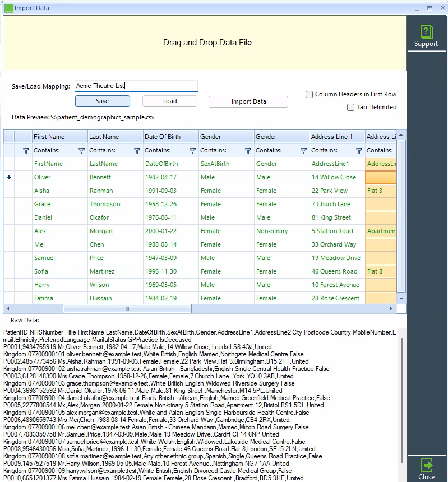Select the cell 'Non-binary'

click(x=282, y=231)
